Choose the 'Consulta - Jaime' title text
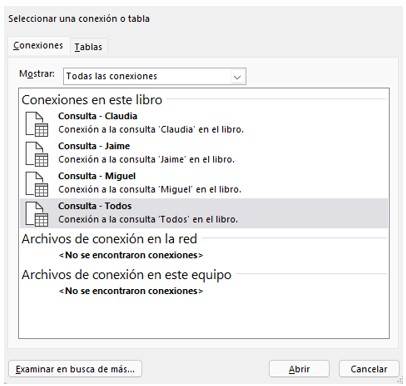The height and width of the screenshot is (386, 406). coord(94,146)
